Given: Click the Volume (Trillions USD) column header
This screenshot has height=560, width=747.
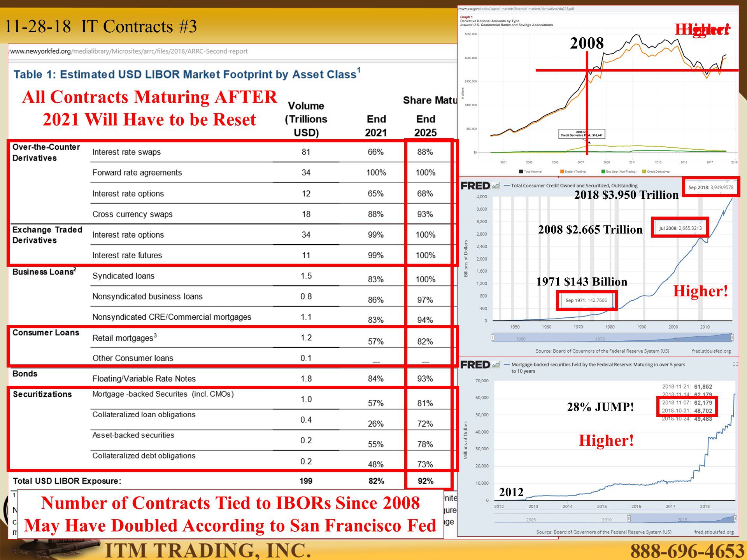Looking at the screenshot, I should point(306,119).
